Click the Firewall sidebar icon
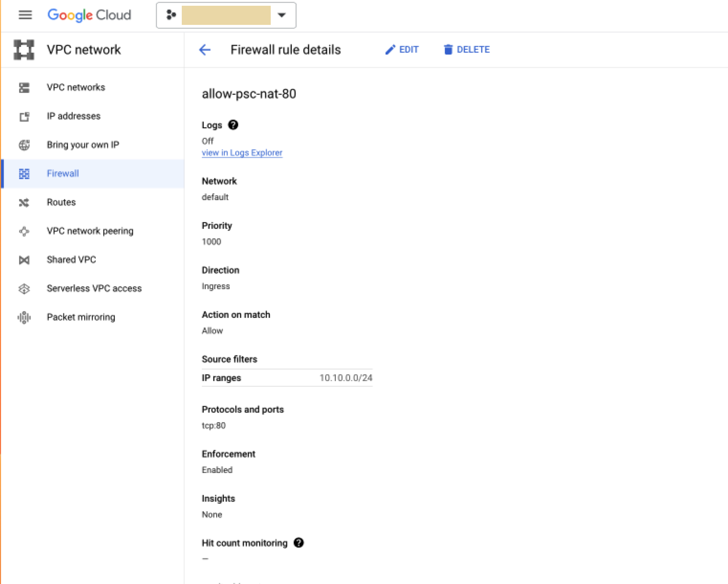 tap(24, 174)
